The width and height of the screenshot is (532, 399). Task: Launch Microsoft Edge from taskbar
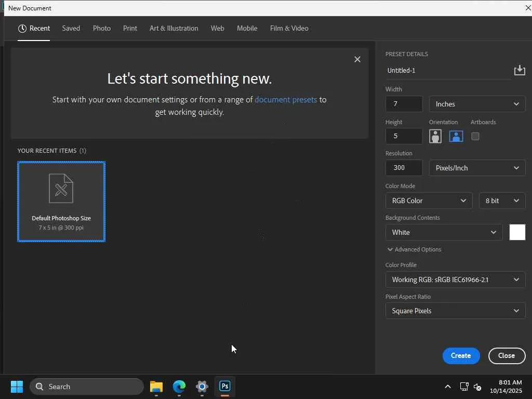pyautogui.click(x=179, y=387)
